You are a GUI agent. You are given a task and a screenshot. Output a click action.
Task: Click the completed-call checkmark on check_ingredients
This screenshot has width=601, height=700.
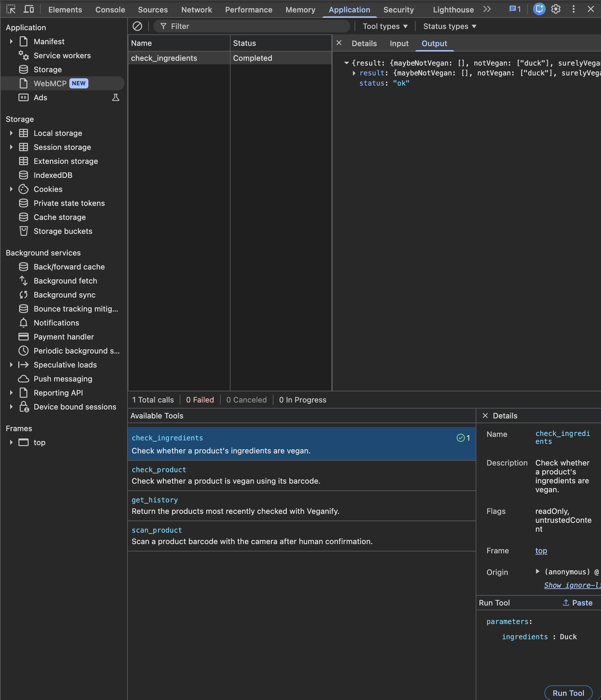coord(460,438)
